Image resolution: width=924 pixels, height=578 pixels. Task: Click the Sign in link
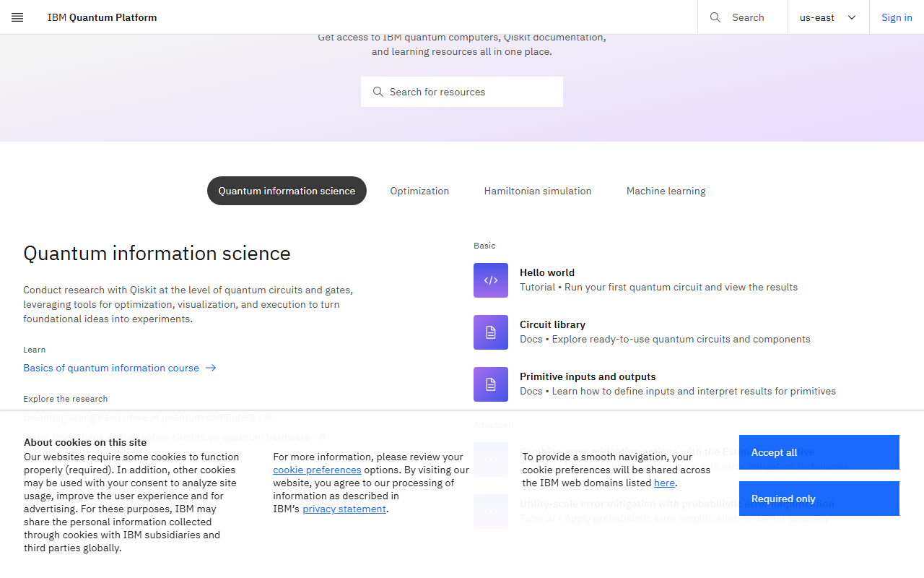pyautogui.click(x=897, y=17)
